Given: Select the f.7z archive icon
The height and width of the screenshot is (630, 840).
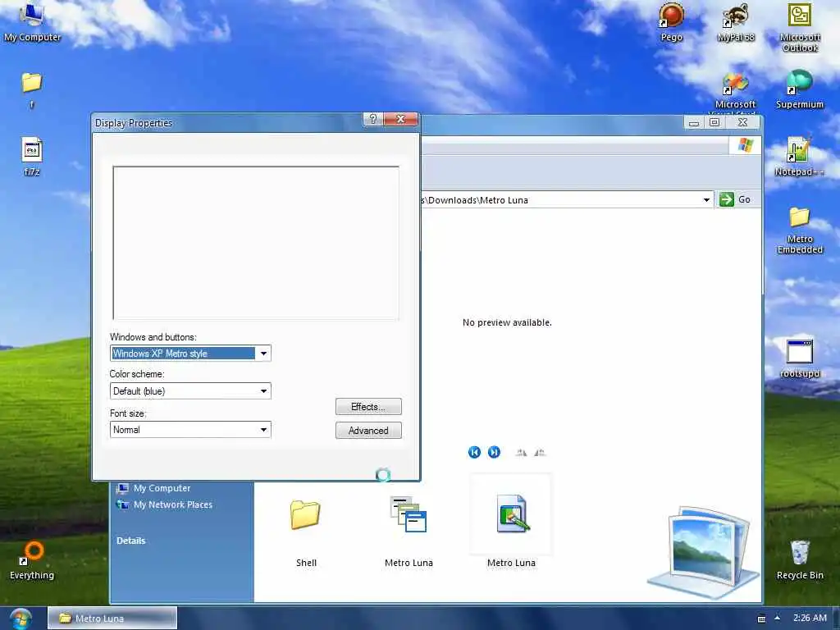Looking at the screenshot, I should coord(32,156).
